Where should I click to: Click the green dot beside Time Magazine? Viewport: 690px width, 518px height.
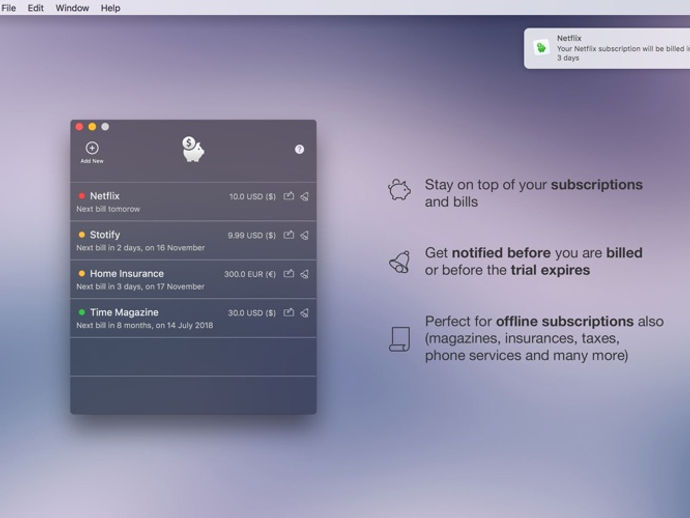coord(81,312)
